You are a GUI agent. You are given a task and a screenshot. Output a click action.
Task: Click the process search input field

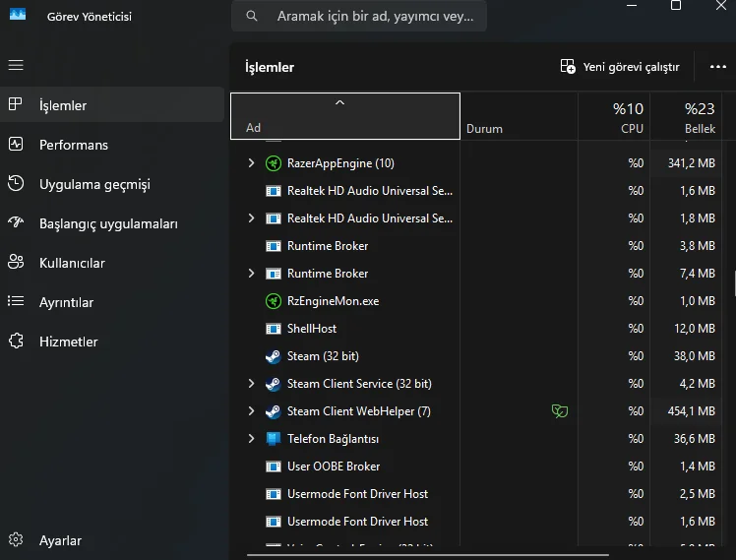pyautogui.click(x=374, y=17)
